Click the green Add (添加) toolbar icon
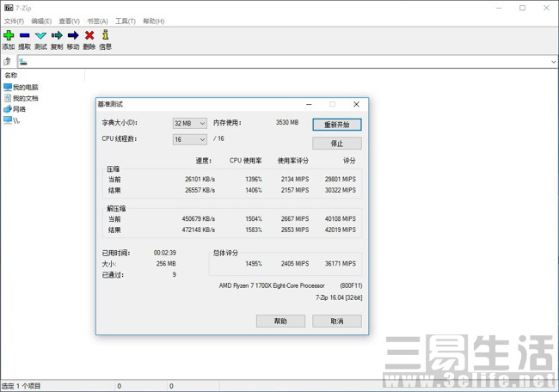Screen dimensions: 559x392 (9, 35)
